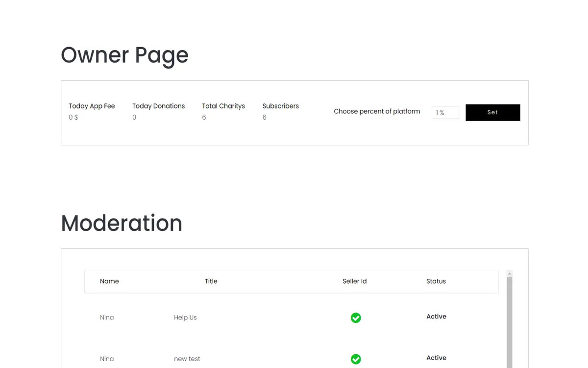Screen dimensions: 588x368
Task: Click 'Nina' in the new test row
Action: (x=107, y=359)
